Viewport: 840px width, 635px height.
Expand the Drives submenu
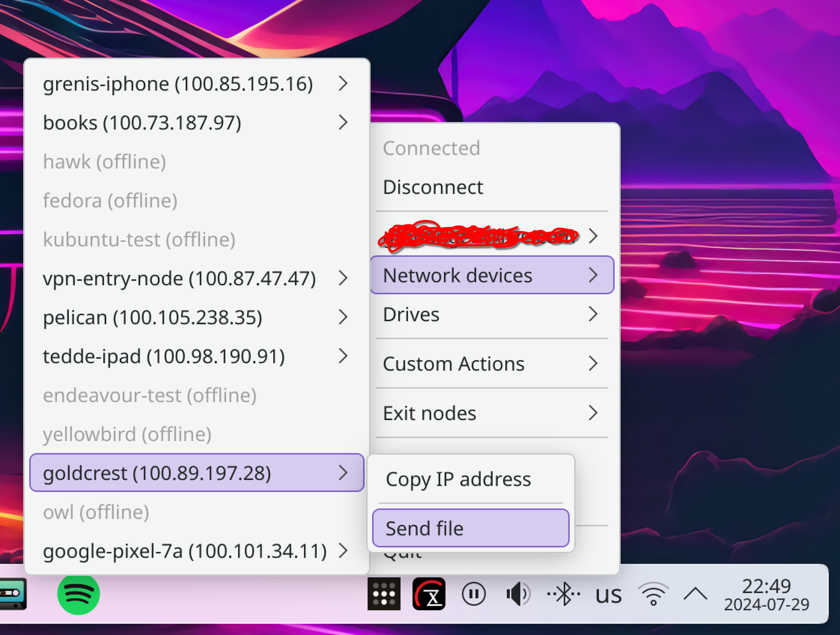(491, 315)
